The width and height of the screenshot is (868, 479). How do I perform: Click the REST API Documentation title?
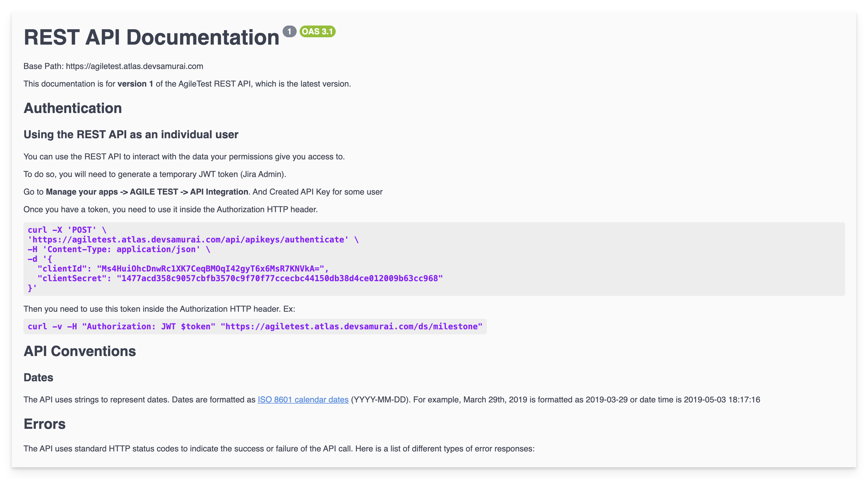151,37
